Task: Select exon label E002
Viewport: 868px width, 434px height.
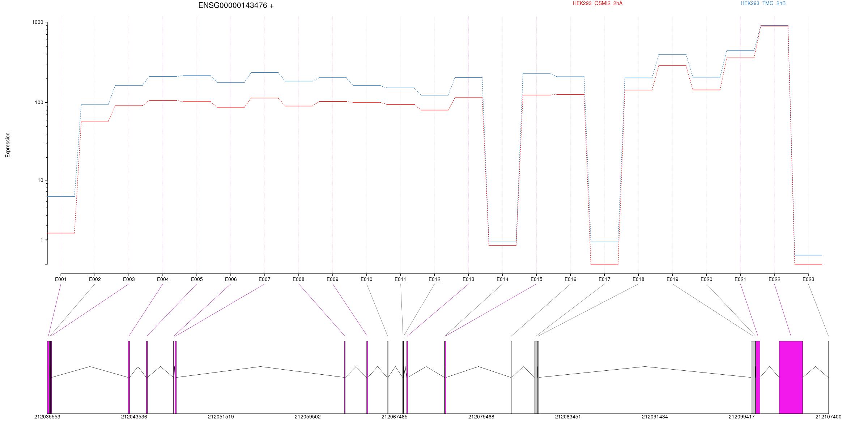Action: click(x=95, y=279)
